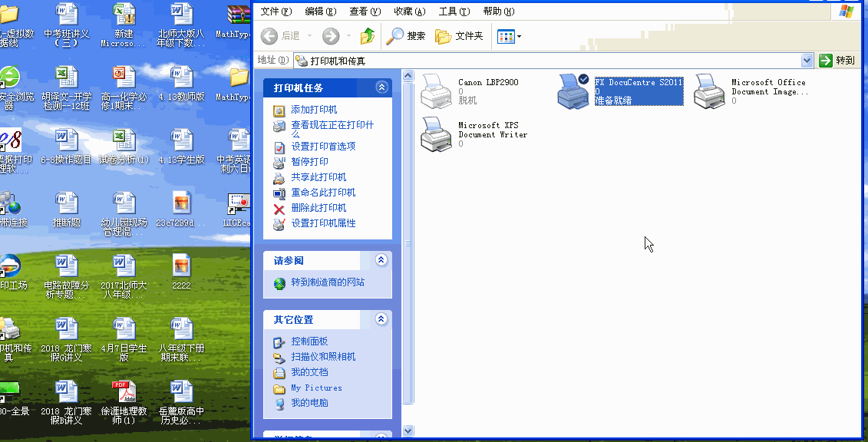
Task: Select the 4.13教师版 Word document
Action: pyautogui.click(x=182, y=84)
